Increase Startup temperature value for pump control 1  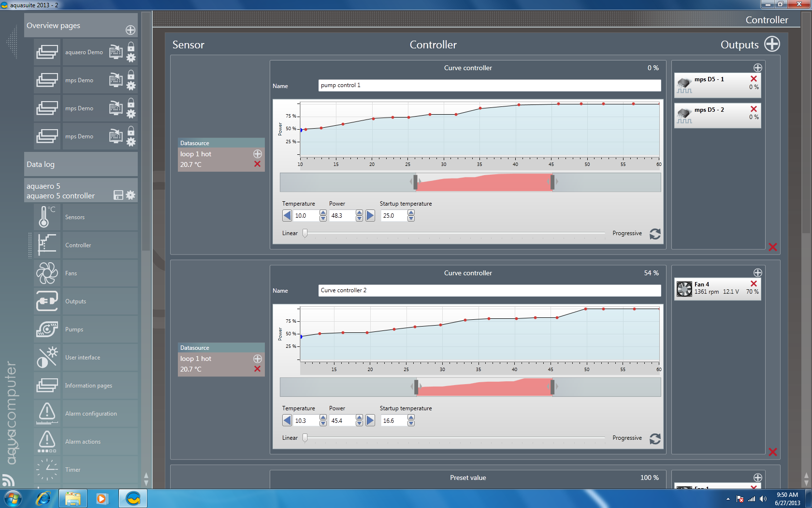pyautogui.click(x=411, y=213)
